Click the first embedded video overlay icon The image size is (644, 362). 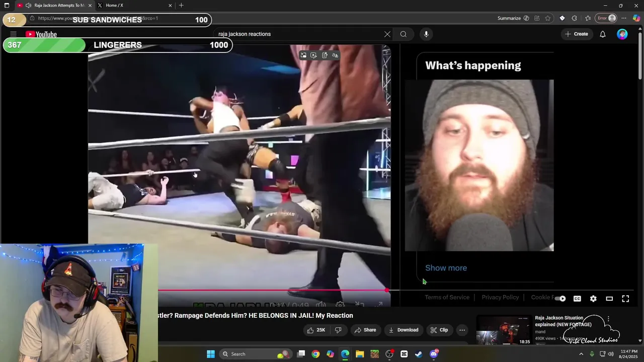[x=303, y=55]
